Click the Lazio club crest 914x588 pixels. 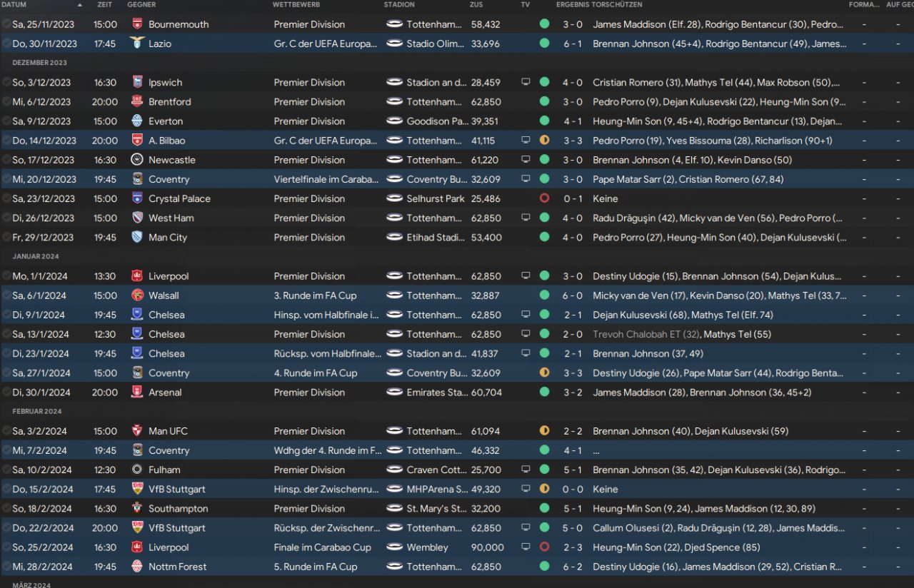click(137, 44)
